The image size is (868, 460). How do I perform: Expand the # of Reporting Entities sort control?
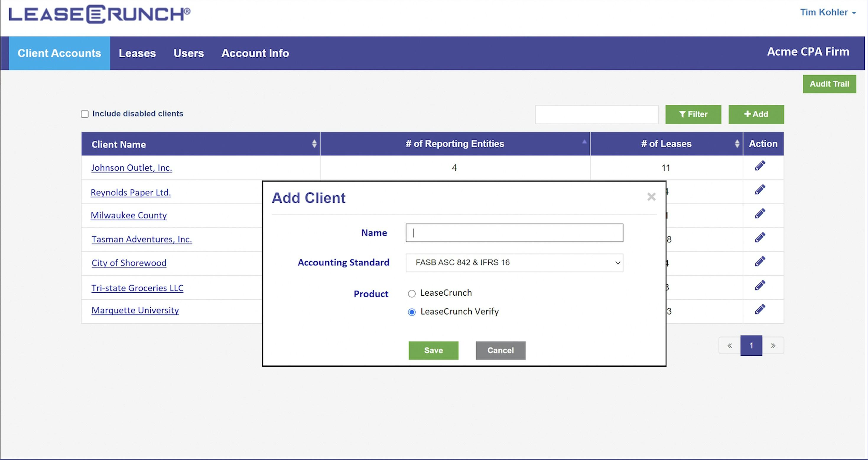[584, 142]
